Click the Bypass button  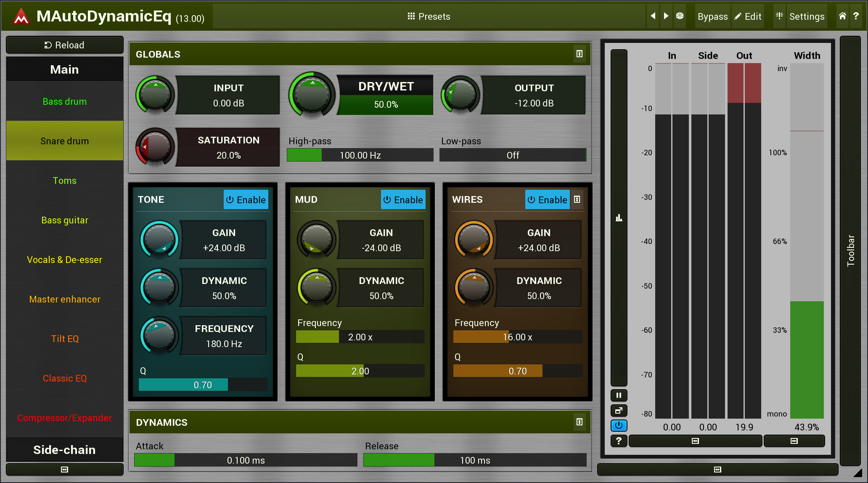712,16
